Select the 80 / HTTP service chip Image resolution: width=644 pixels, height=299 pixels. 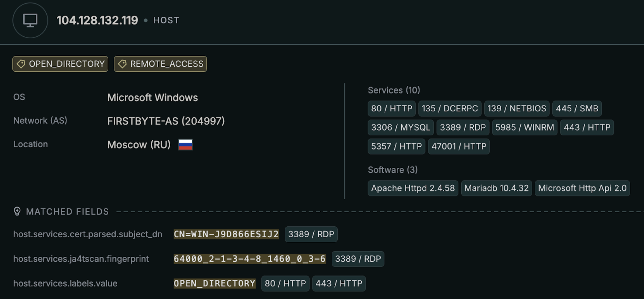392,108
